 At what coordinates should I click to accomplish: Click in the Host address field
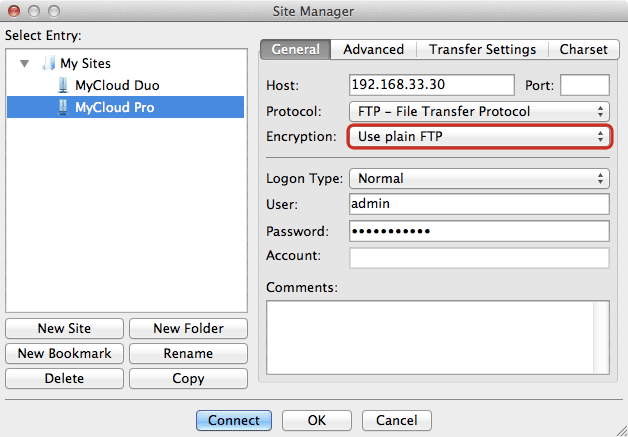pos(431,85)
